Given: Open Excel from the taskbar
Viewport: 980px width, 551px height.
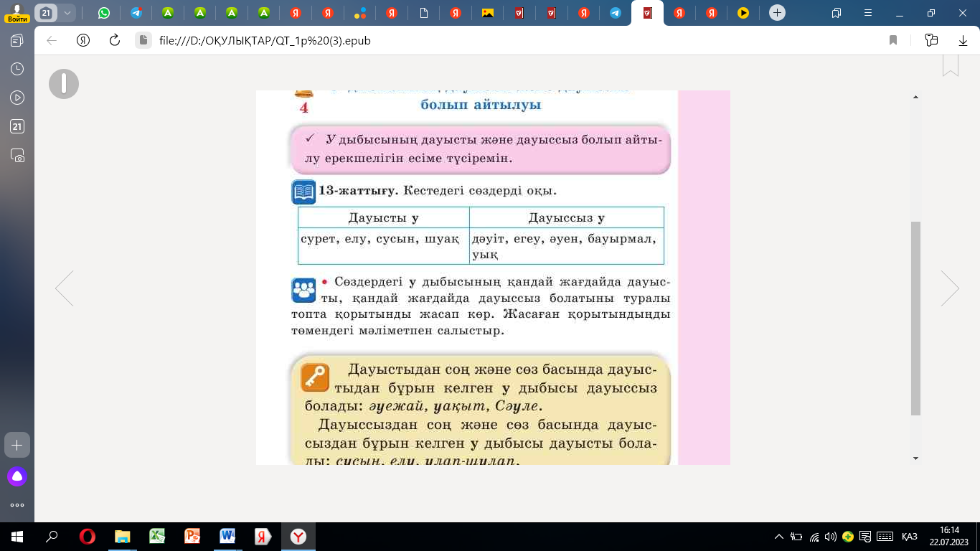Looking at the screenshot, I should pyautogui.click(x=157, y=536).
